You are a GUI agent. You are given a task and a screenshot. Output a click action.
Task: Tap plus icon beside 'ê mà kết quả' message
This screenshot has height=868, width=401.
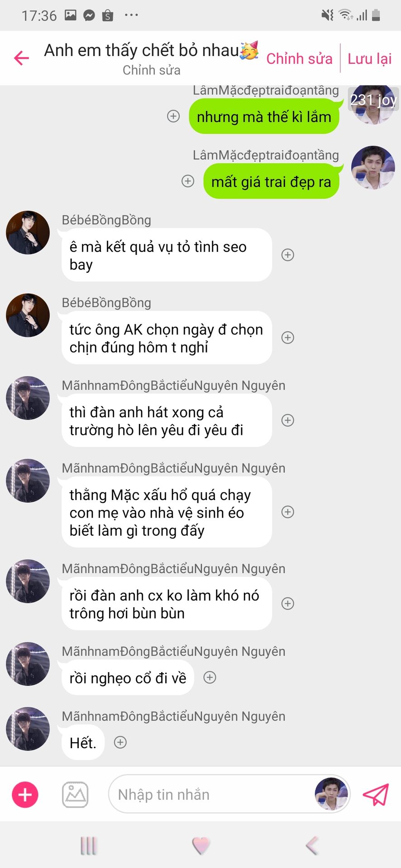pyautogui.click(x=288, y=255)
